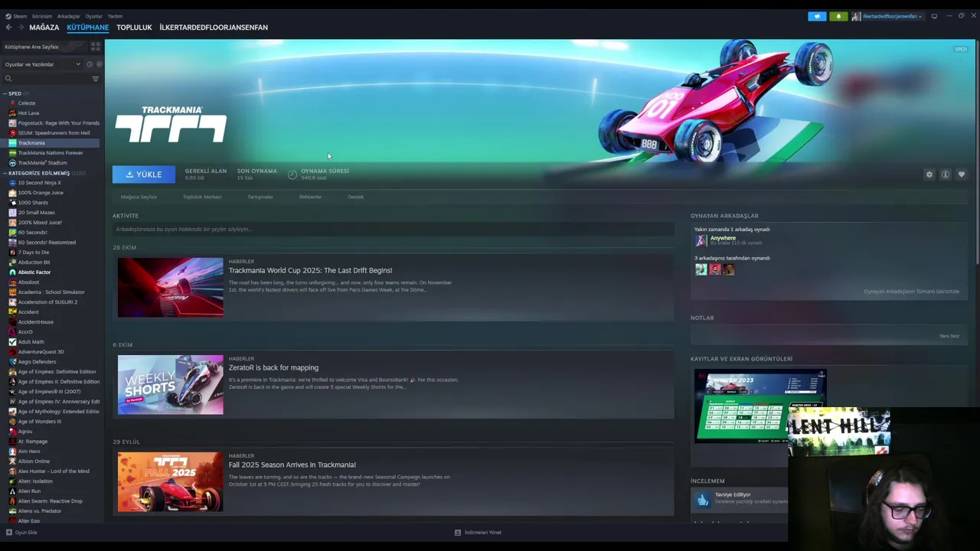This screenshot has width=980, height=551.
Task: View all friends who play link
Action: tap(911, 291)
